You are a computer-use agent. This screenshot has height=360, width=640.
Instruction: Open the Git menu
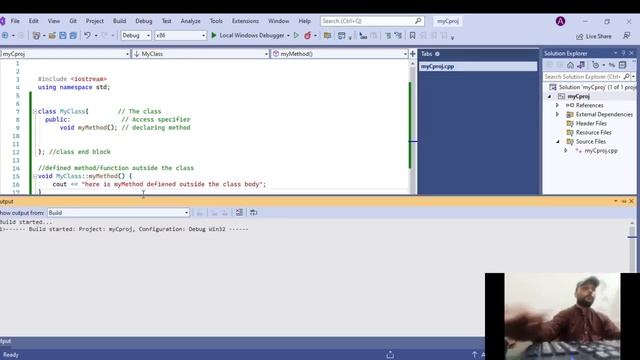(x=73, y=21)
